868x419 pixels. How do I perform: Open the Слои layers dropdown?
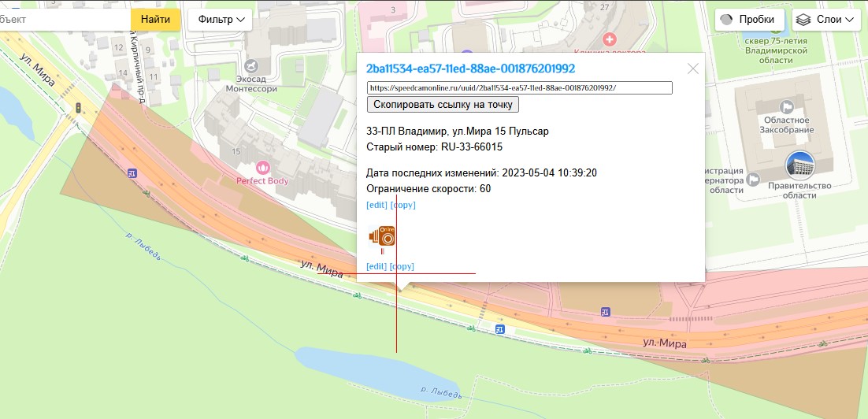point(825,20)
